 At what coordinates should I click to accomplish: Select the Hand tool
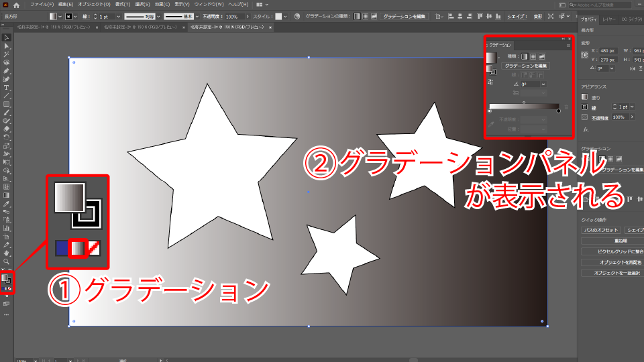point(6,253)
